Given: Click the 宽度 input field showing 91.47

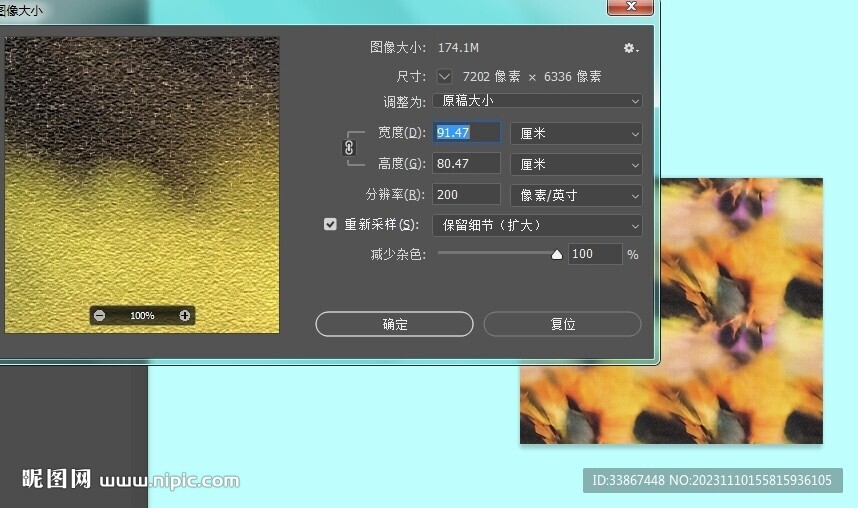Looking at the screenshot, I should pos(466,132).
